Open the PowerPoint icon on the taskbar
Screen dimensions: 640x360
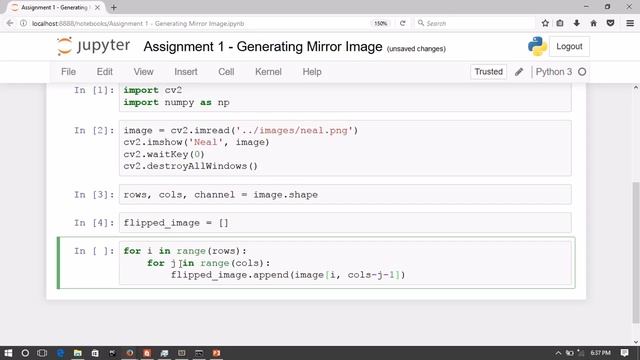[x=216, y=353]
